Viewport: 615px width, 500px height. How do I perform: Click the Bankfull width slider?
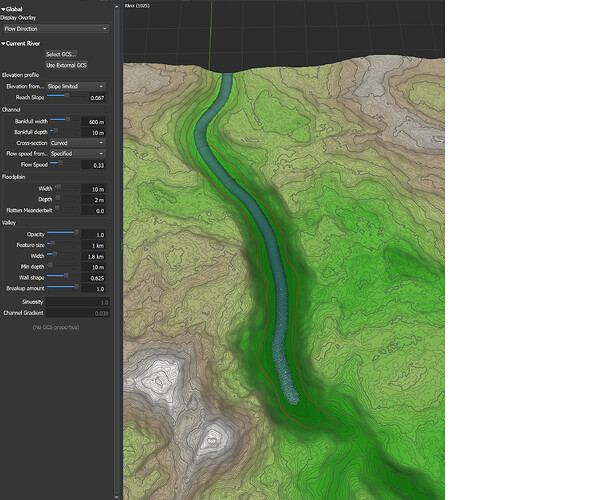62,120
